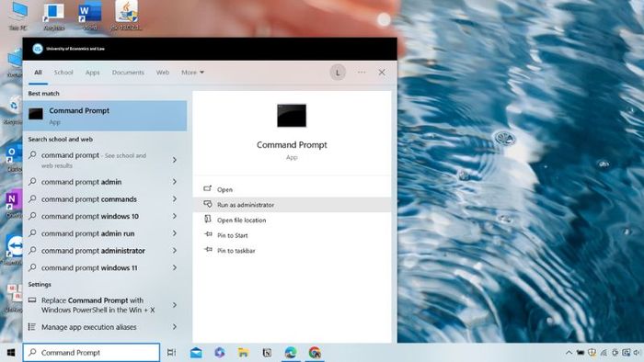Open File Explorer on the taskbar
This screenshot has width=644, height=362.
coord(243,353)
